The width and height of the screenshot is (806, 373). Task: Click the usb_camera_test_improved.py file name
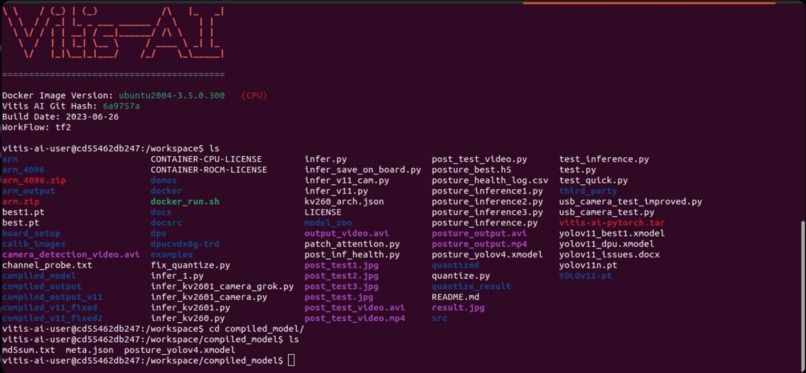pos(631,201)
